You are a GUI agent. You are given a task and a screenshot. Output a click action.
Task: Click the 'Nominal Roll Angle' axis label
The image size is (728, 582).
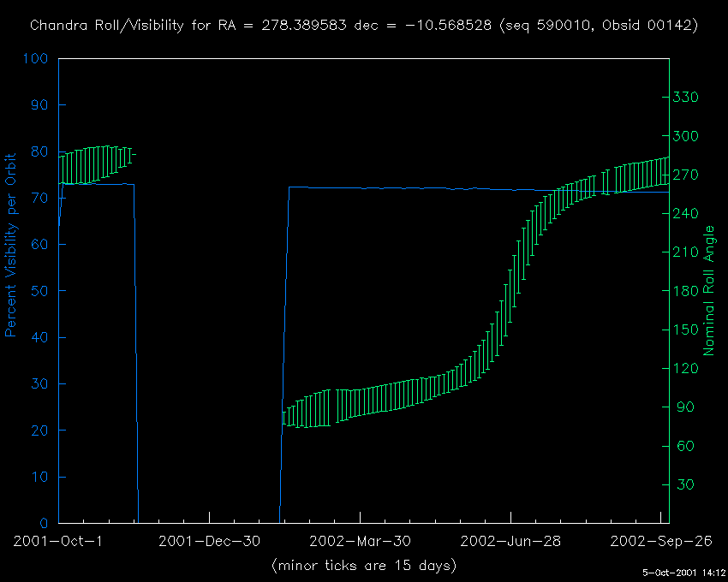[x=709, y=291]
